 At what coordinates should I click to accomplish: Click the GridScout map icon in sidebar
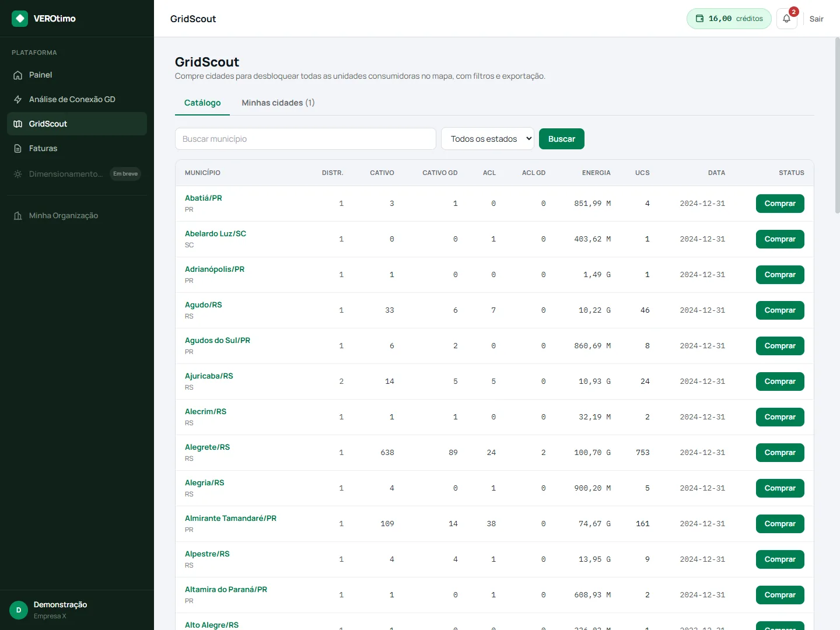(18, 124)
